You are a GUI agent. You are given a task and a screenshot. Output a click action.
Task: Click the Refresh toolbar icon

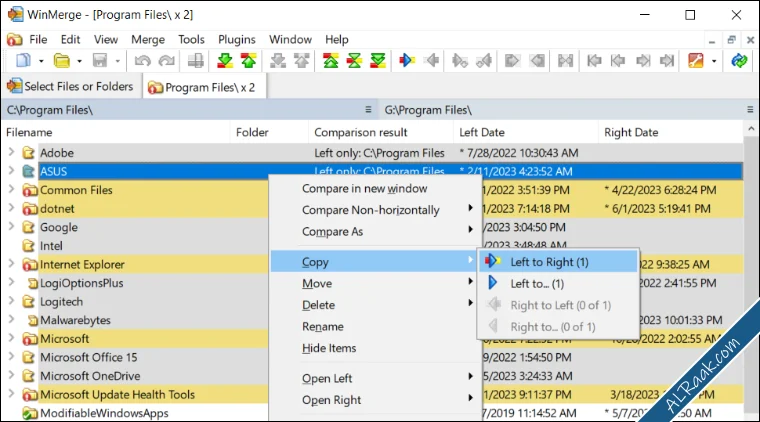pyautogui.click(x=739, y=61)
